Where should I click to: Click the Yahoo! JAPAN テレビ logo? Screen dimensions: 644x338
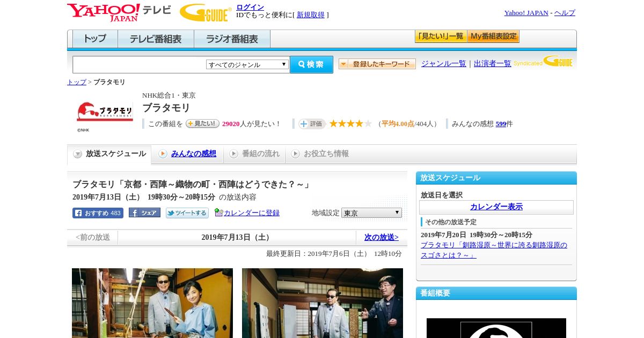pos(119,12)
